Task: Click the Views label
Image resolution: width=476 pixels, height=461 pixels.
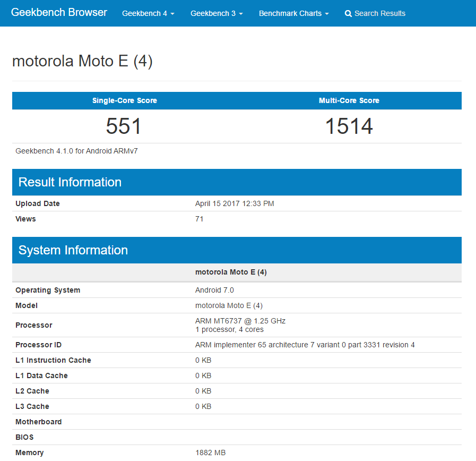Action: point(25,219)
